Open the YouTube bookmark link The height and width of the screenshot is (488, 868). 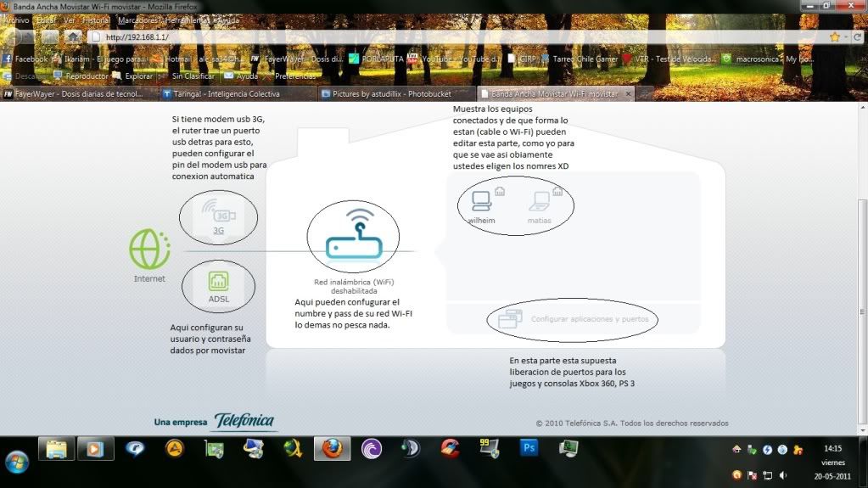click(453, 59)
